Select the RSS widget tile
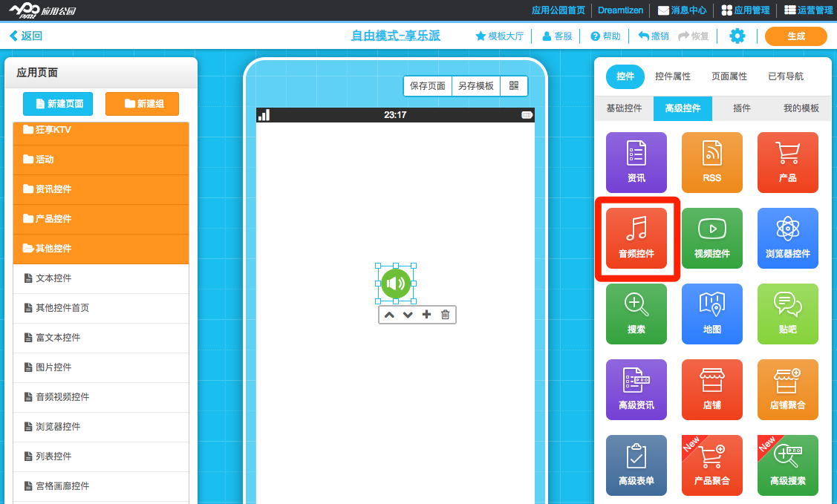The image size is (837, 504). (x=711, y=163)
